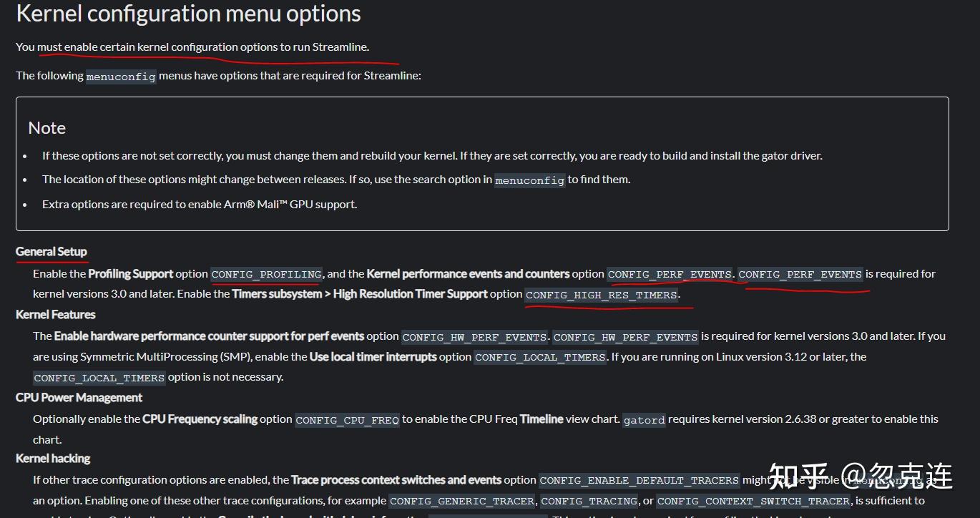Click the General Setup section heading

[52, 252]
